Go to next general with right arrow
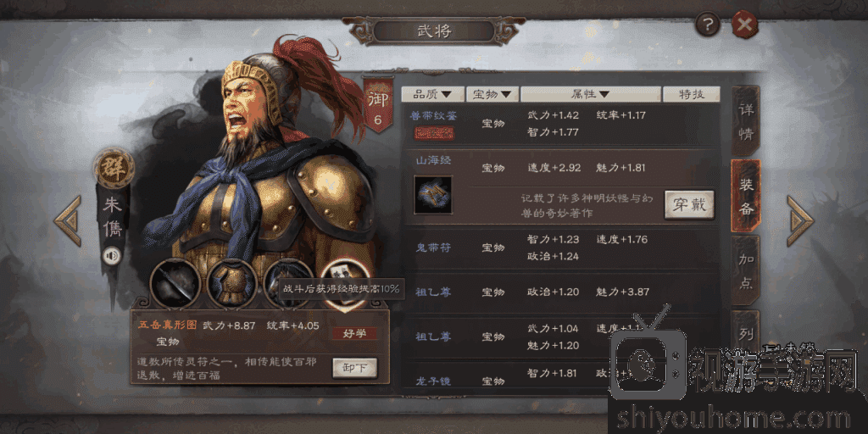Image resolution: width=868 pixels, height=434 pixels. [800, 220]
